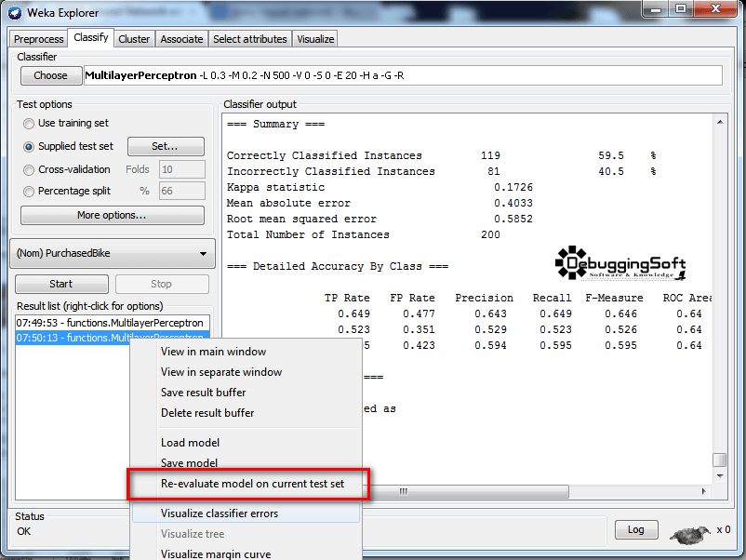Open the Classify tab
Image resolution: width=746 pixels, height=560 pixels.
point(91,37)
